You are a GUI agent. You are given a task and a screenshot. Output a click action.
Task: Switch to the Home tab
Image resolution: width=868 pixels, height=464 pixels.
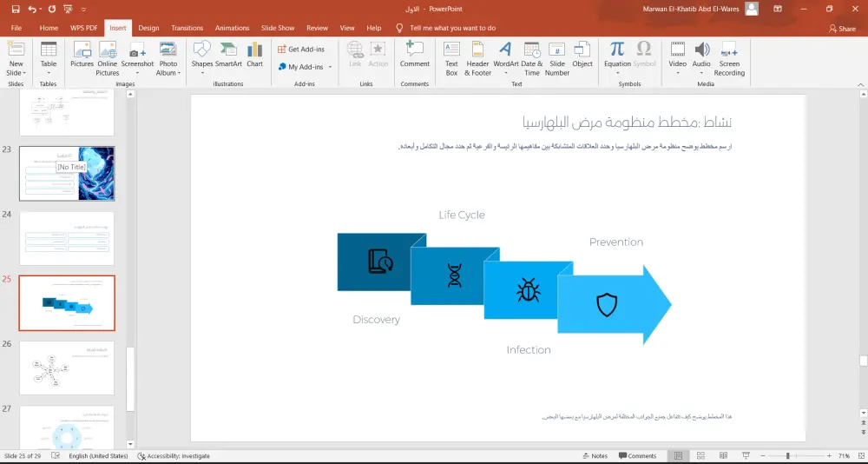49,28
